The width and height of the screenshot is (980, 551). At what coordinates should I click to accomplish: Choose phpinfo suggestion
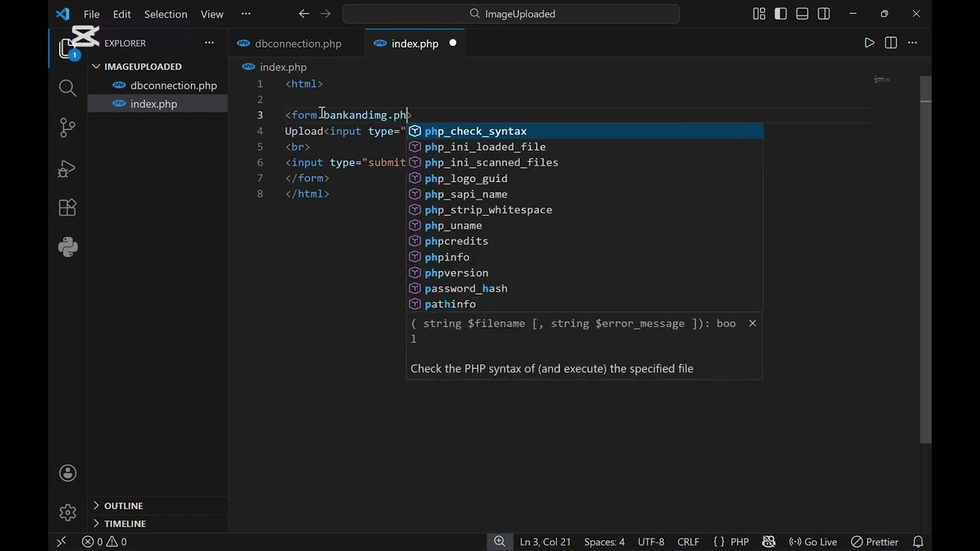[585, 257]
